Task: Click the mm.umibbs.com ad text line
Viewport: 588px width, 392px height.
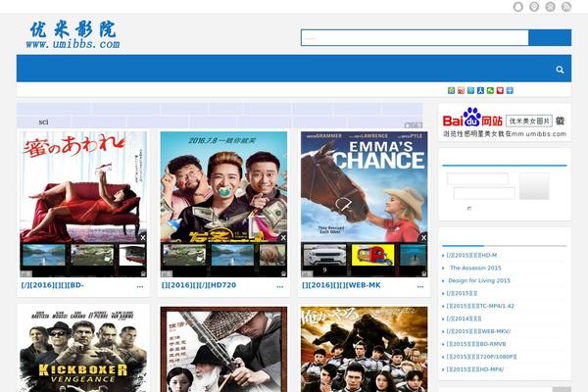Action: pos(505,134)
